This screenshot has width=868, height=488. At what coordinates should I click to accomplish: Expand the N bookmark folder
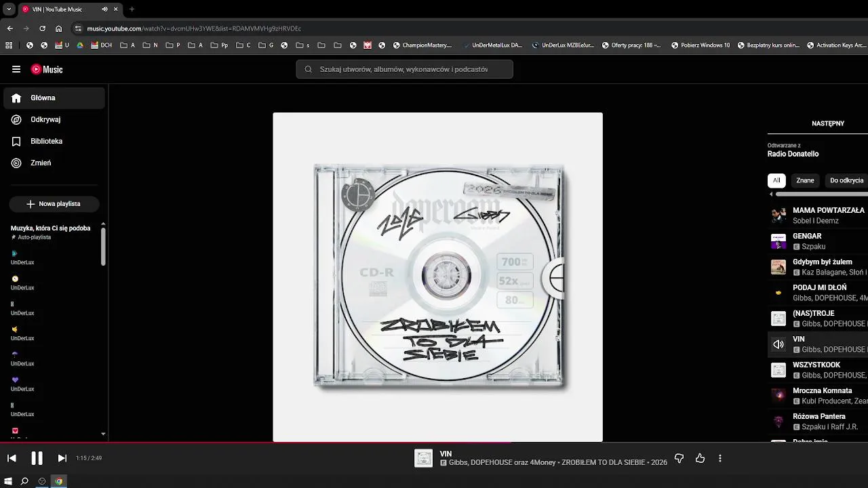pyautogui.click(x=151, y=45)
